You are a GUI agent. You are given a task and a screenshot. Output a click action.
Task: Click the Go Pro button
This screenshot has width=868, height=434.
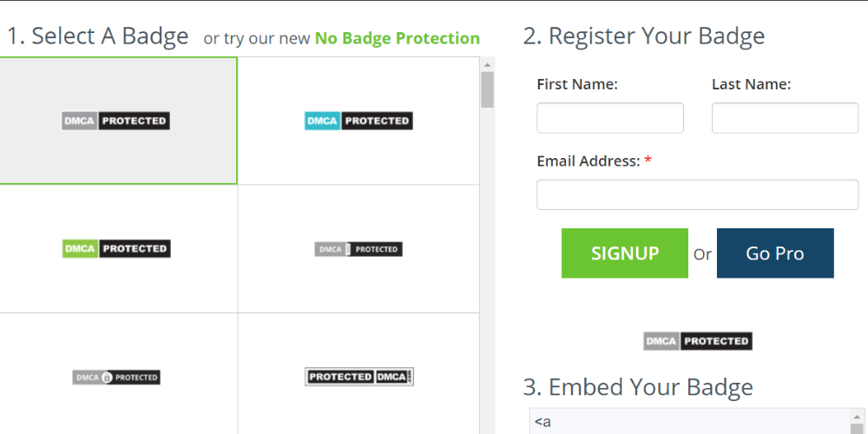point(775,253)
